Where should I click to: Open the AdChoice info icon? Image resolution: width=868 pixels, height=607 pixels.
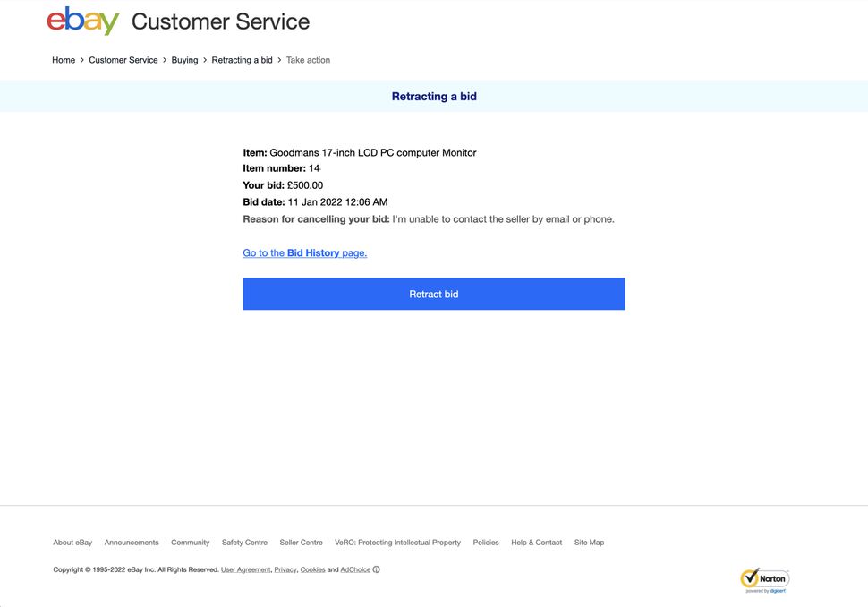pyautogui.click(x=375, y=569)
